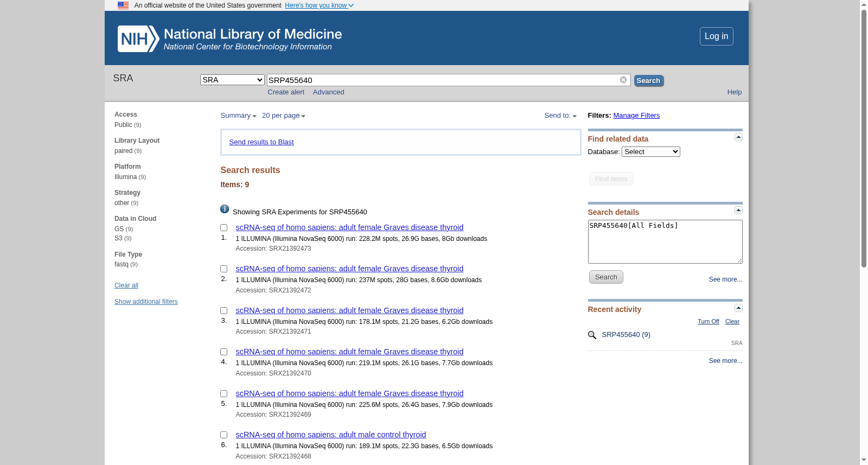Viewport: 868px width, 465px height.
Task: Click the blue info icon
Action: point(225,209)
